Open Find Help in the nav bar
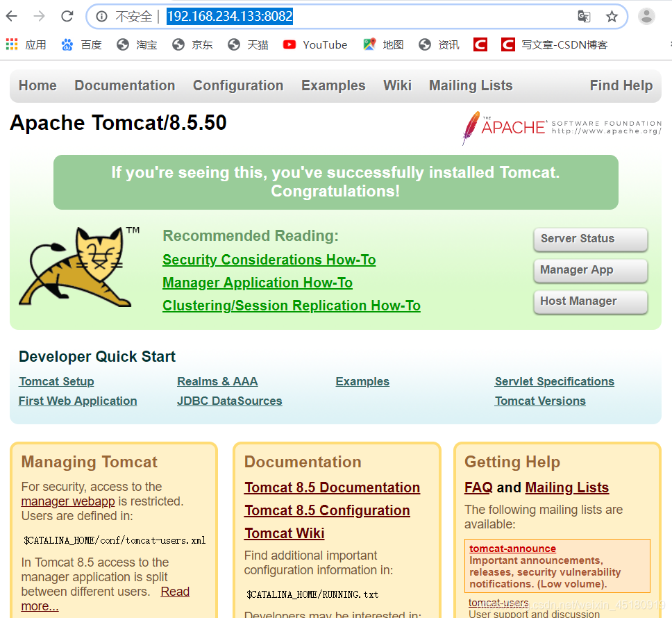The width and height of the screenshot is (672, 618). [x=621, y=85]
